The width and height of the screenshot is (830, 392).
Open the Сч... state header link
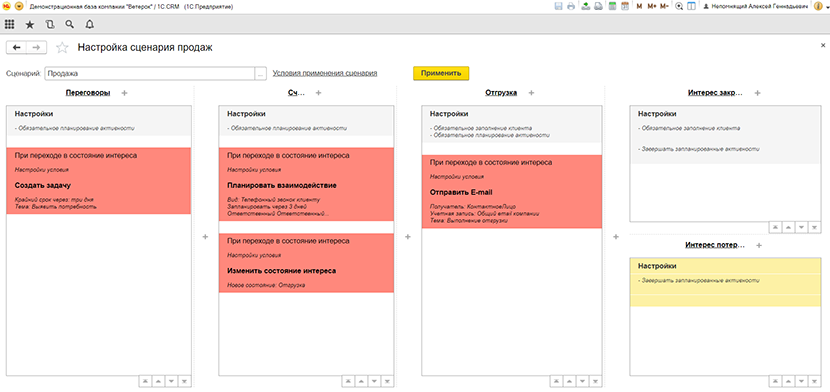[x=296, y=93]
